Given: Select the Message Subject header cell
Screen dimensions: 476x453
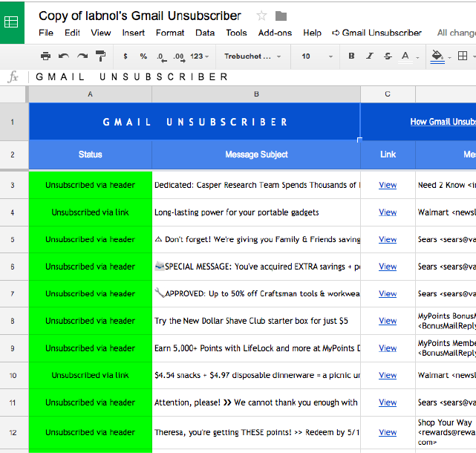Looking at the screenshot, I should point(256,154).
